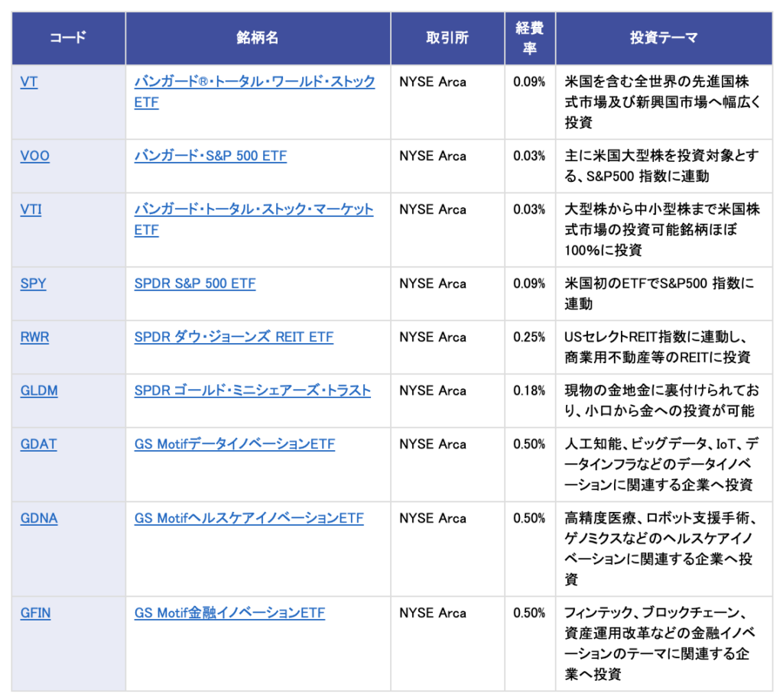783x700 pixels.
Task: Click the GDAT theme text 人工知能、ビッグデータ
Action: (635, 444)
